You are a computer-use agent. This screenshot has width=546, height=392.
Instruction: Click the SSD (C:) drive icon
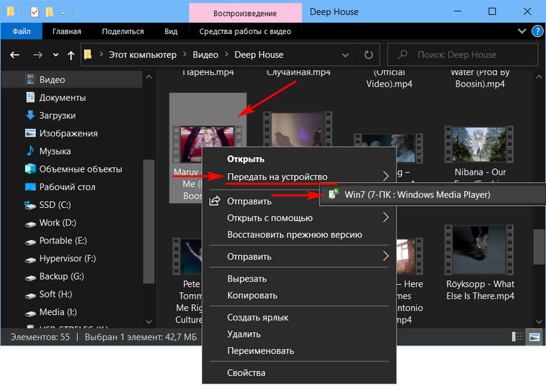point(30,205)
